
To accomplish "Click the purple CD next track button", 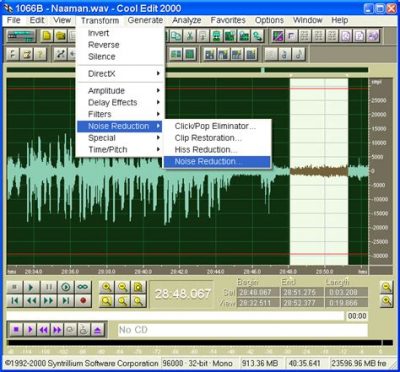I will [x=57, y=330].
